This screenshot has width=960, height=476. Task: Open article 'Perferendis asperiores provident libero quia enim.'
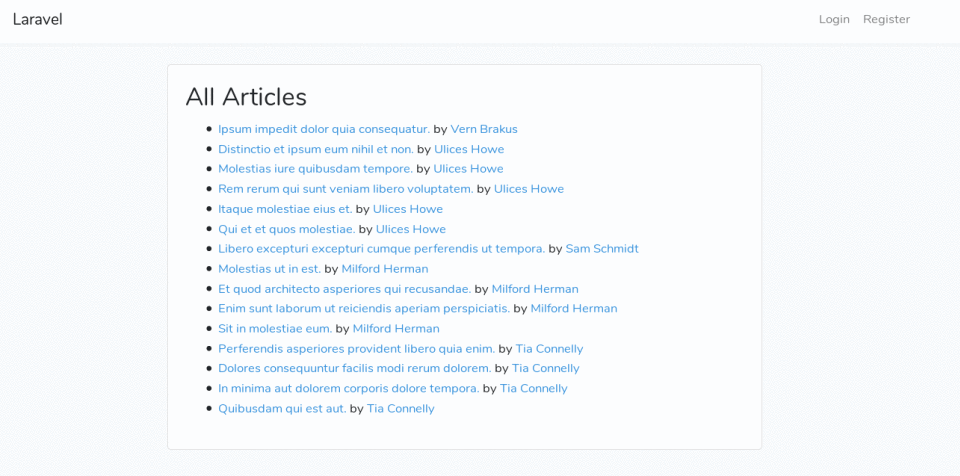pos(356,349)
